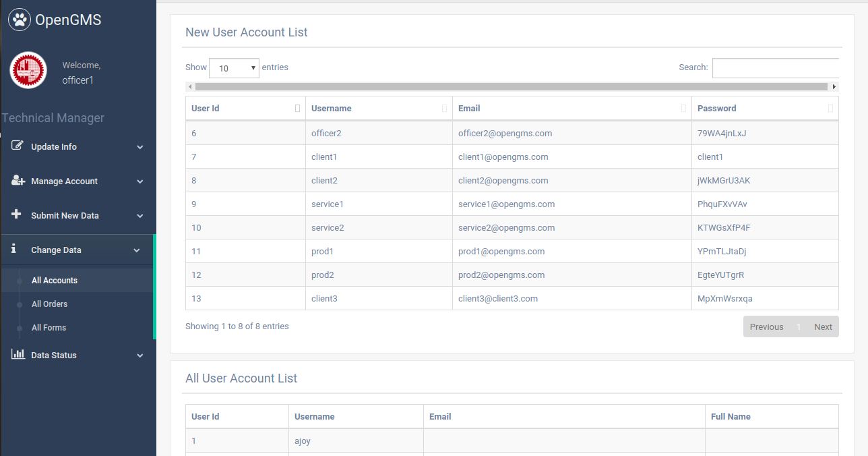Image resolution: width=868 pixels, height=456 pixels.
Task: Open All Forms in sidebar
Action: (x=49, y=328)
